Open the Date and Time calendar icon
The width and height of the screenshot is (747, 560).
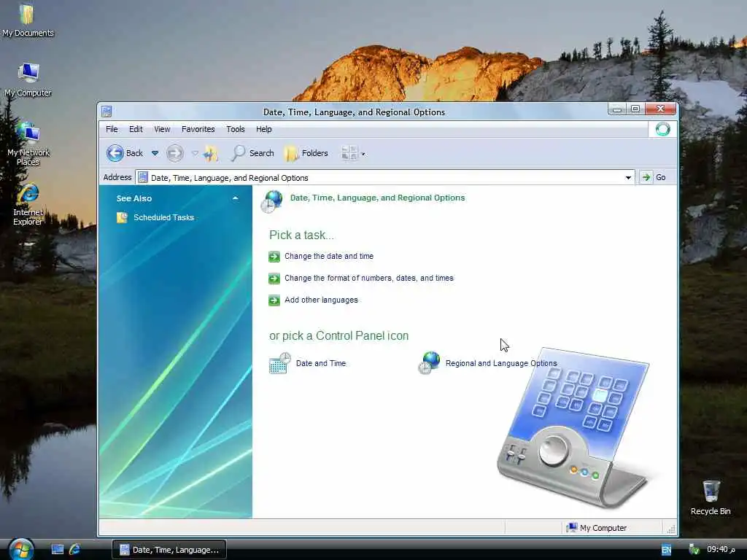point(279,363)
